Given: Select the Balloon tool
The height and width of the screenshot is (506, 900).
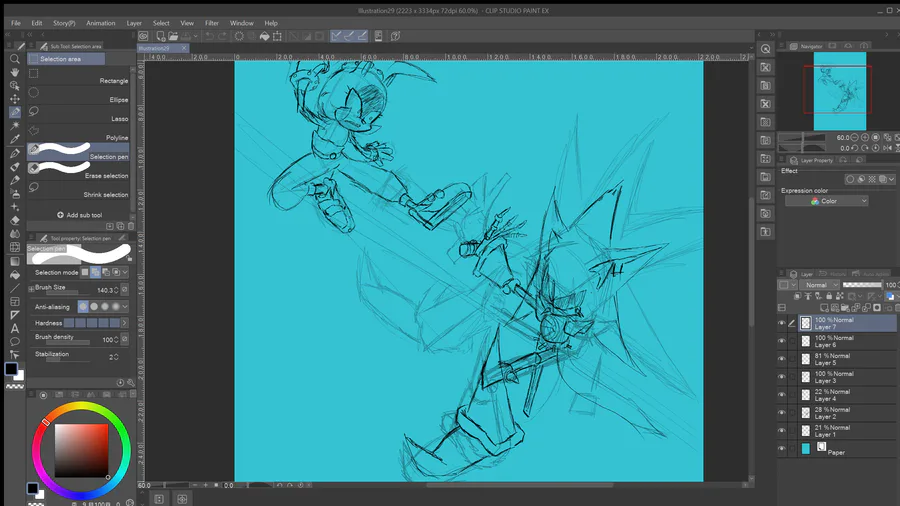Looking at the screenshot, I should [15, 342].
